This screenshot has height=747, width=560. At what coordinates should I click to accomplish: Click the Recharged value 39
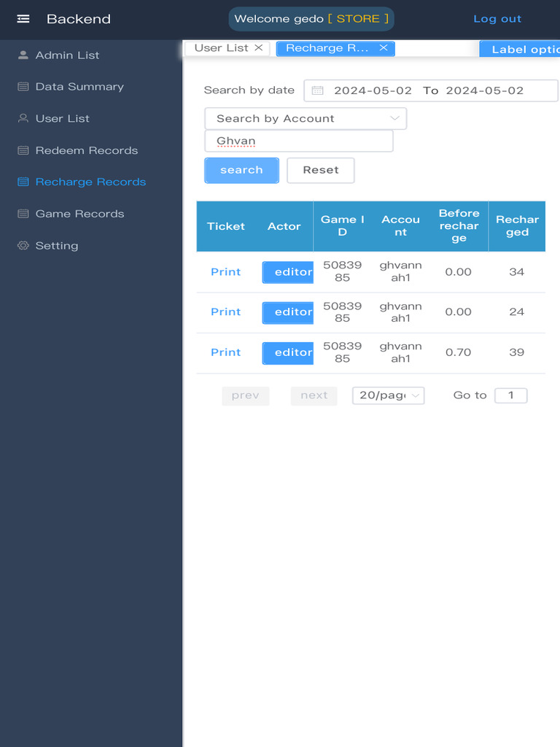coord(517,352)
